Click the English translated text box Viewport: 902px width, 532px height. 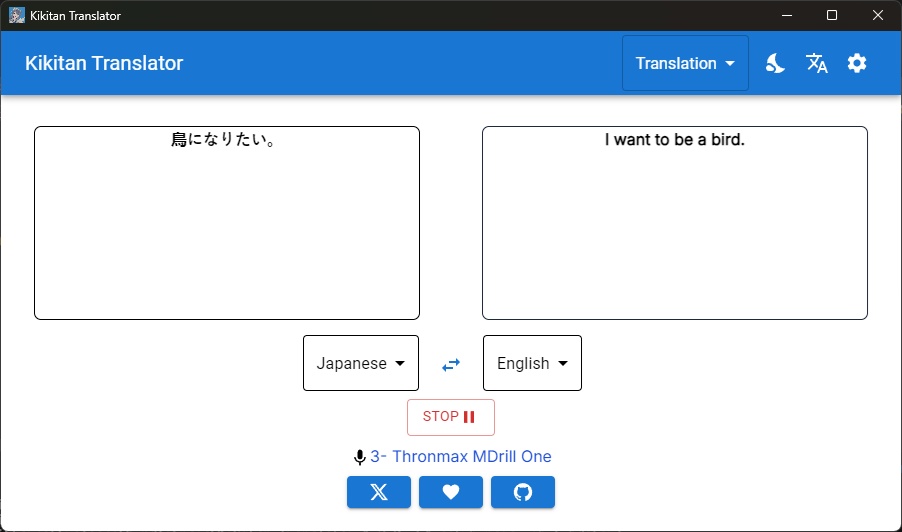pos(675,223)
